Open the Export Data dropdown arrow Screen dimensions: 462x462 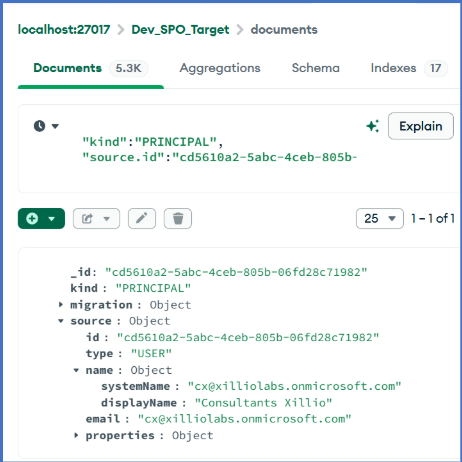[x=107, y=219]
